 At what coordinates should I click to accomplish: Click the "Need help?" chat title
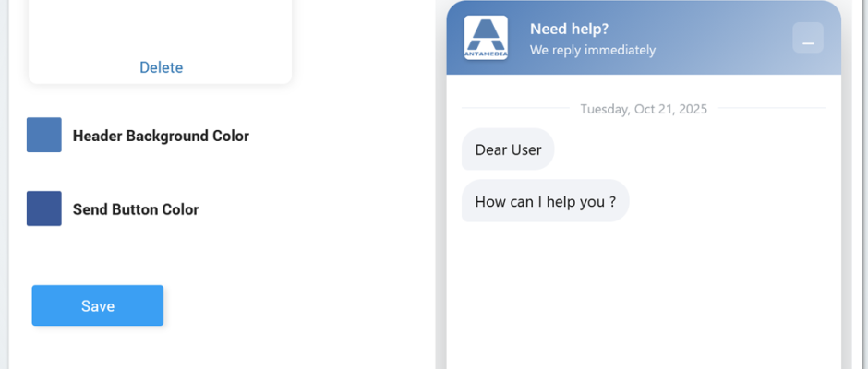(x=569, y=29)
